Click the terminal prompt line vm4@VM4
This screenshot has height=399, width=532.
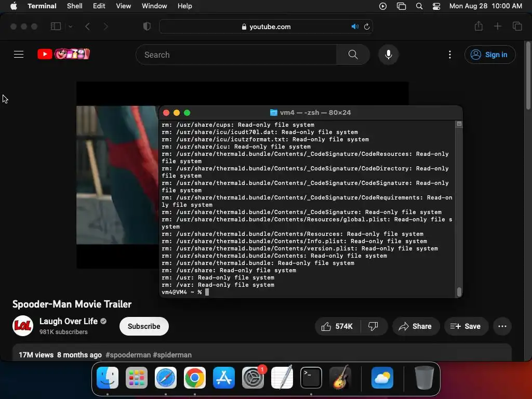pyautogui.click(x=185, y=292)
